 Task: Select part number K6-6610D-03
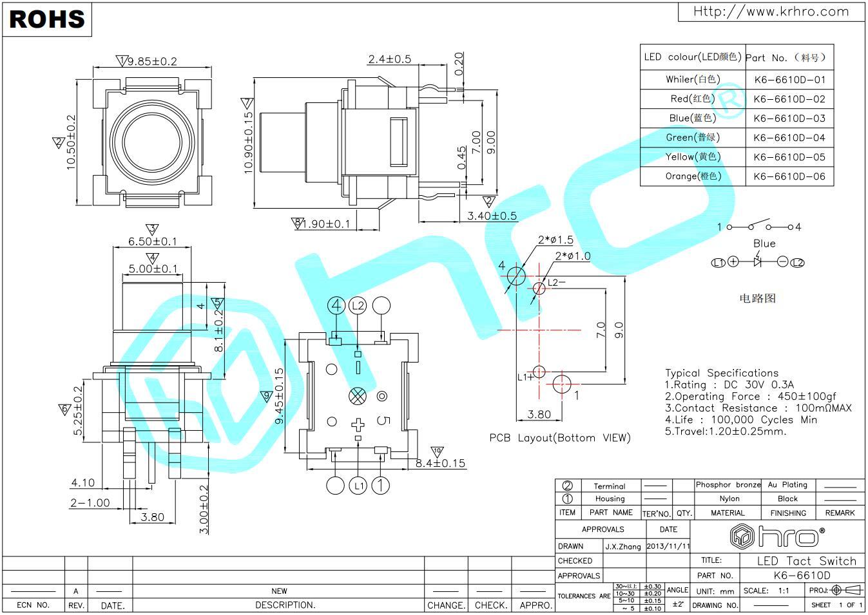[x=789, y=118]
